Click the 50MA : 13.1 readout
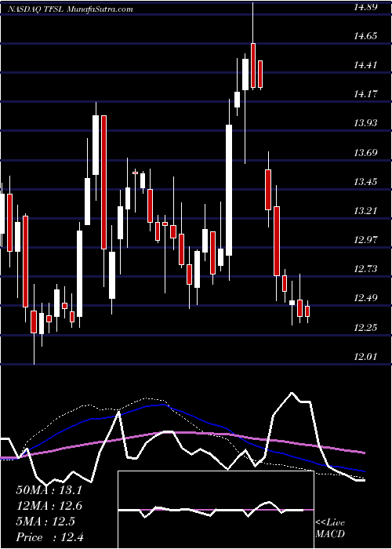 coord(49,490)
